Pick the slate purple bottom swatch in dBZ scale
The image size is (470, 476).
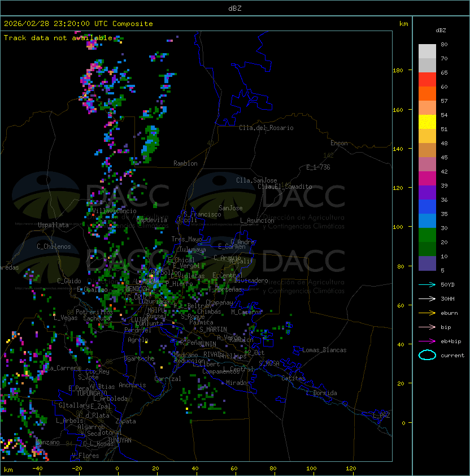[427, 263]
